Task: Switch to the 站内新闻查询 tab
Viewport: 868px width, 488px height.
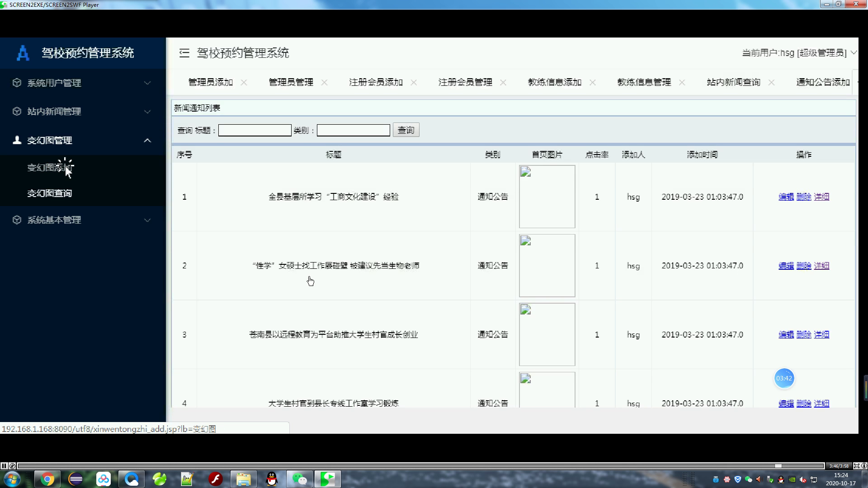Action: point(734,82)
